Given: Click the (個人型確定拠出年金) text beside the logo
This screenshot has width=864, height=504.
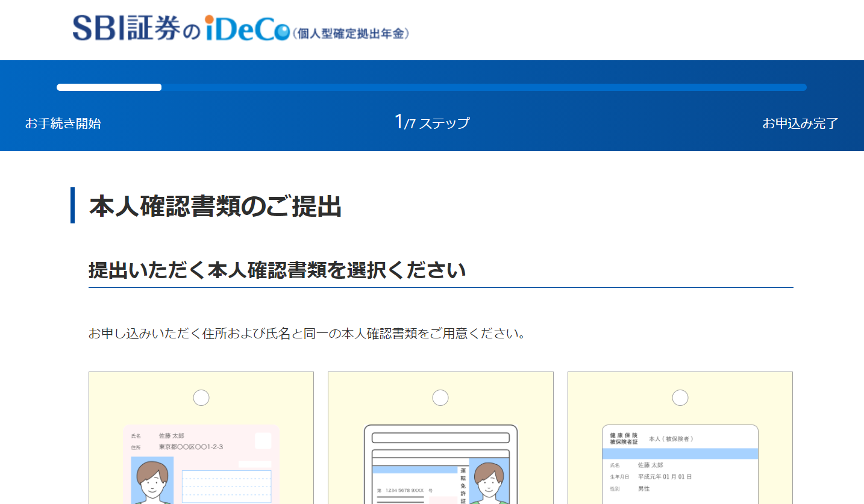Looking at the screenshot, I should (351, 33).
